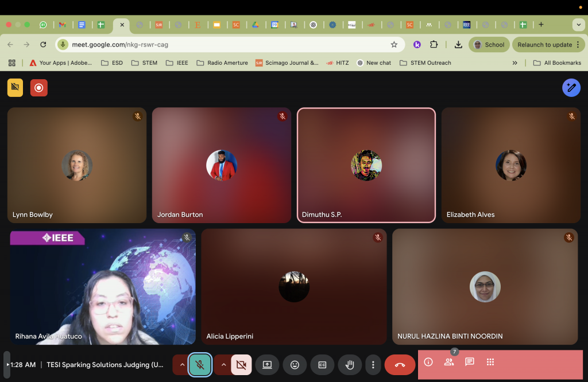Image resolution: width=588 pixels, height=382 pixels.
Task: Open the New chat bookmark
Action: 374,63
